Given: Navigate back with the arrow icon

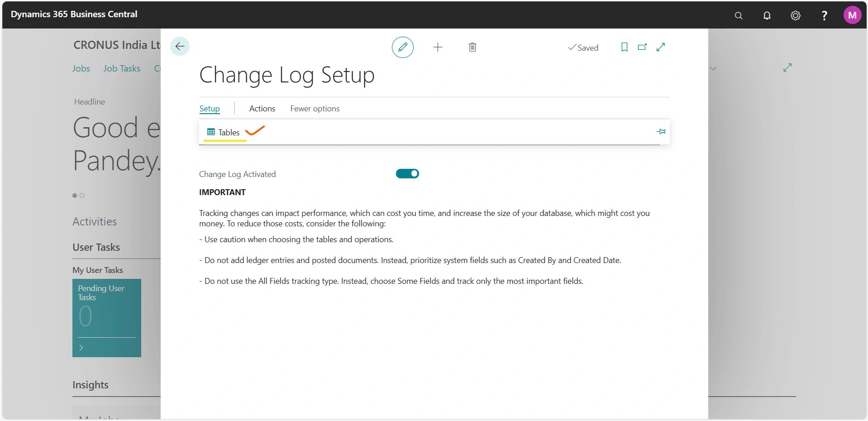Looking at the screenshot, I should [180, 46].
